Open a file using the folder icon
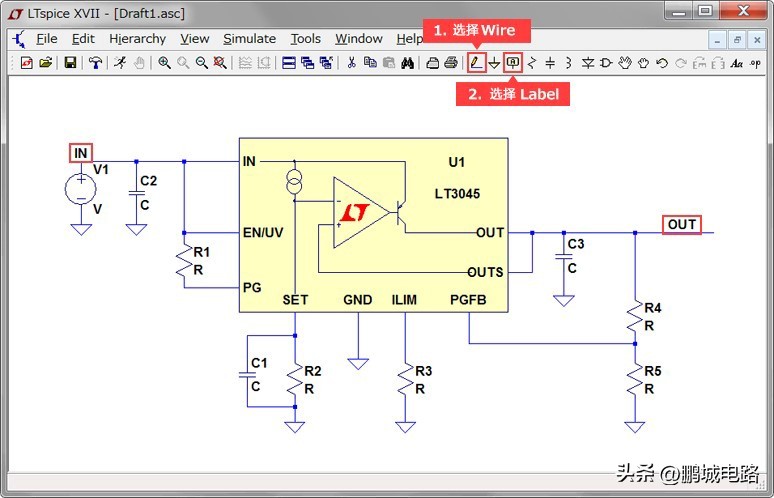The height and width of the screenshot is (498, 774). (x=45, y=63)
